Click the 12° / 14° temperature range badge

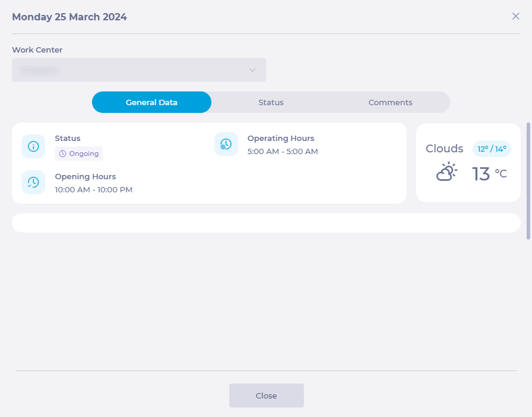click(x=492, y=149)
